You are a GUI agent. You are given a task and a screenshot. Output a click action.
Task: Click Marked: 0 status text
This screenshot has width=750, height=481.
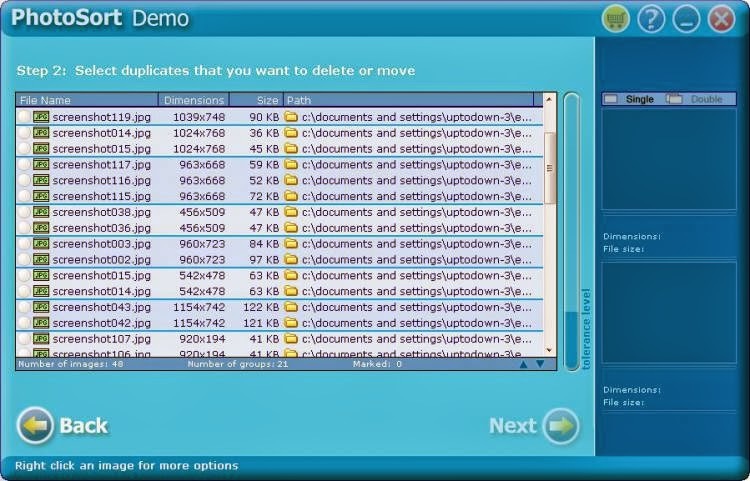pyautogui.click(x=377, y=364)
